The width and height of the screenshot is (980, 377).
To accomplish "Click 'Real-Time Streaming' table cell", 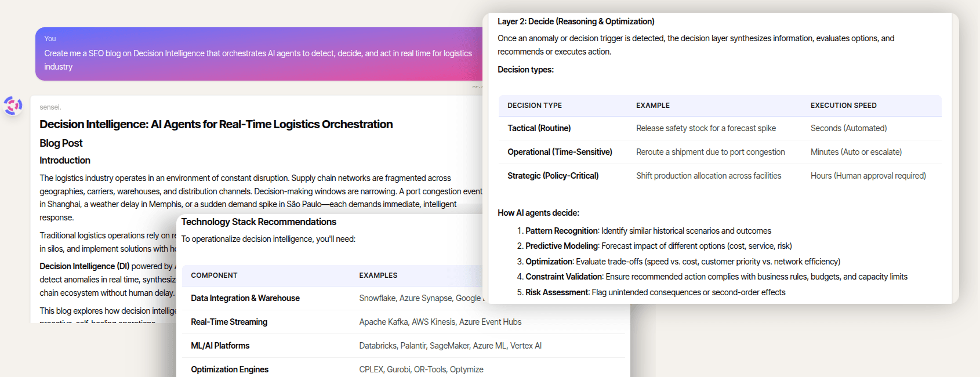I will tap(229, 322).
